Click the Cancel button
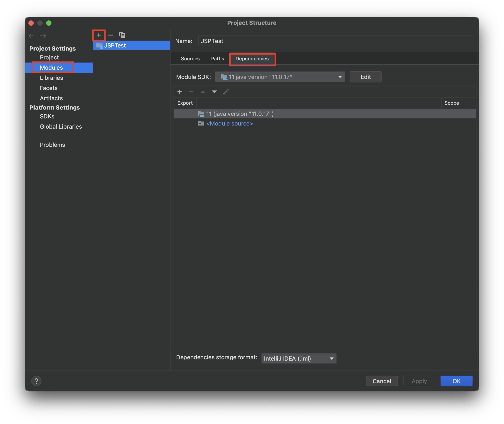The height and width of the screenshot is (424, 504). [x=382, y=381]
